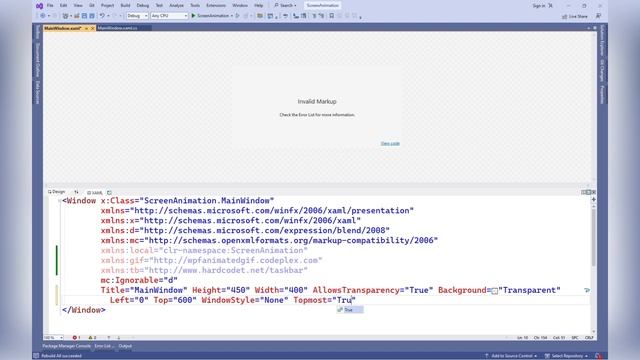Open the Debug menu
This screenshot has width=640, height=360.
(142, 5)
